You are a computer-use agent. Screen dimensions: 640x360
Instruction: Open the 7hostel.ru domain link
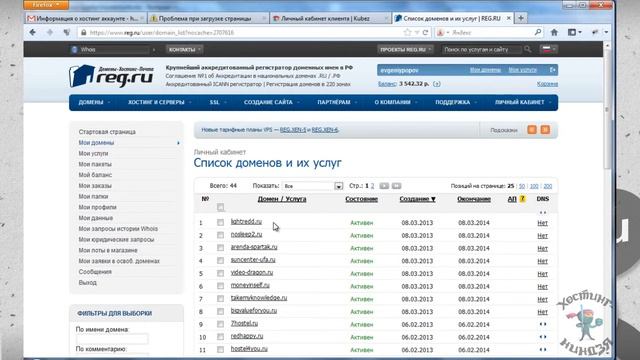coord(244,323)
